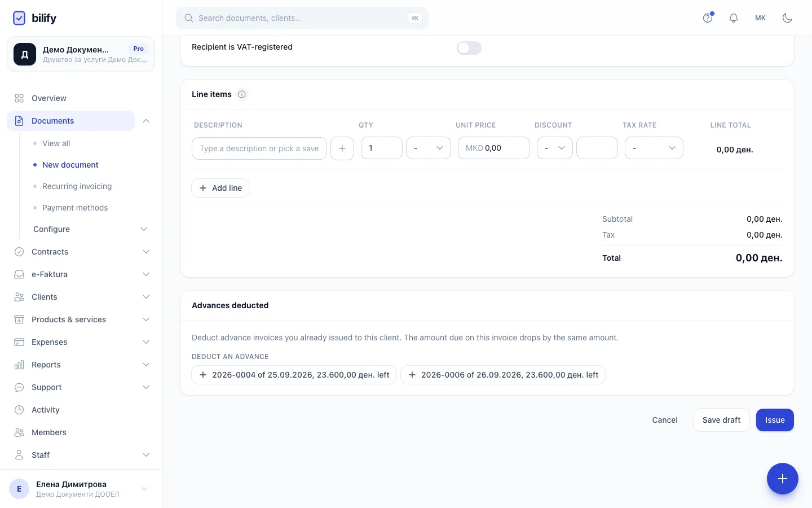Go to View all documents

pos(56,143)
